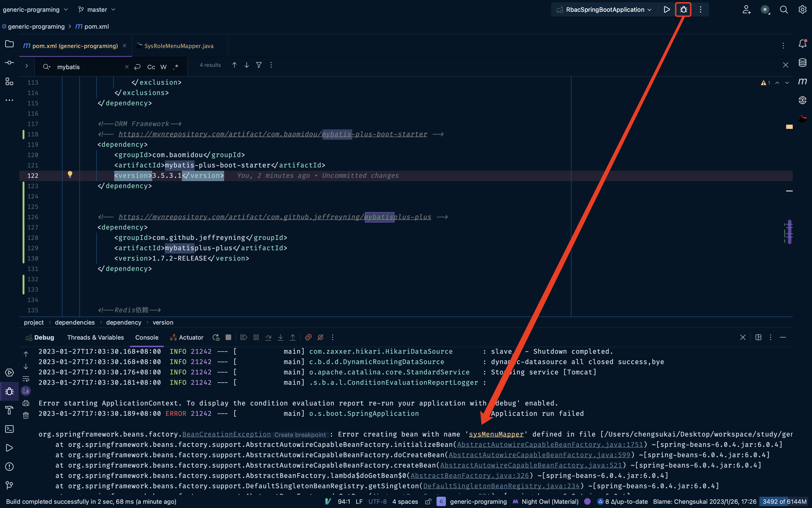Viewport: 812px width, 508px height.
Task: Select the Console tab
Action: pos(147,337)
